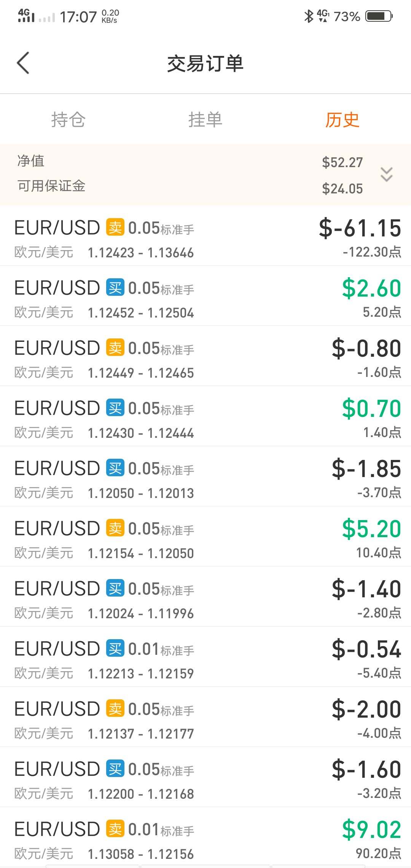Click the $-1.60 profit amount
The image size is (411, 868).
point(366,769)
